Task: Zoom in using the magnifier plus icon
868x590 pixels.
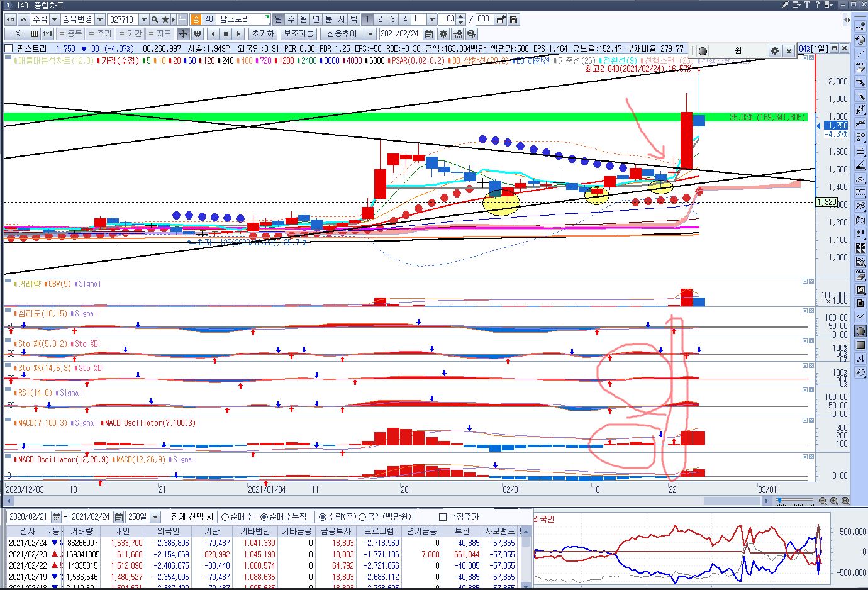Action: coord(834,501)
